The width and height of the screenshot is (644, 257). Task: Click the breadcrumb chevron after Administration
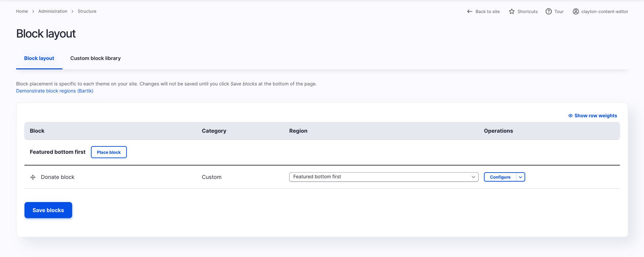pyautogui.click(x=72, y=11)
